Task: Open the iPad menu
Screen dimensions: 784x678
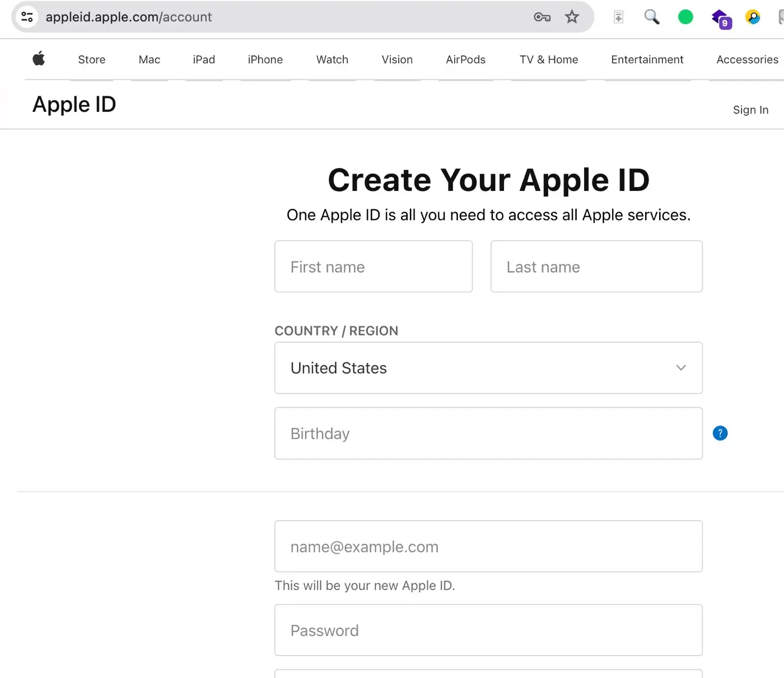Action: pyautogui.click(x=204, y=59)
